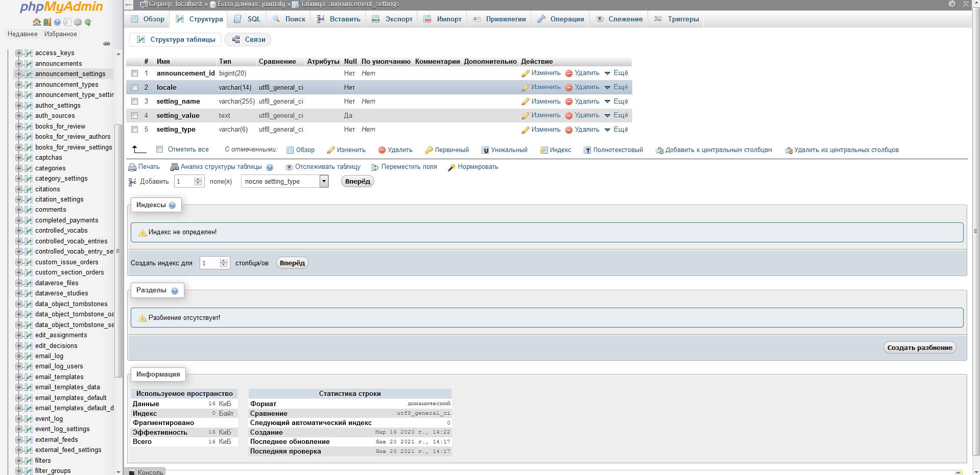The width and height of the screenshot is (980, 475).
Task: Click red delete icon for setting_value column
Action: click(569, 116)
